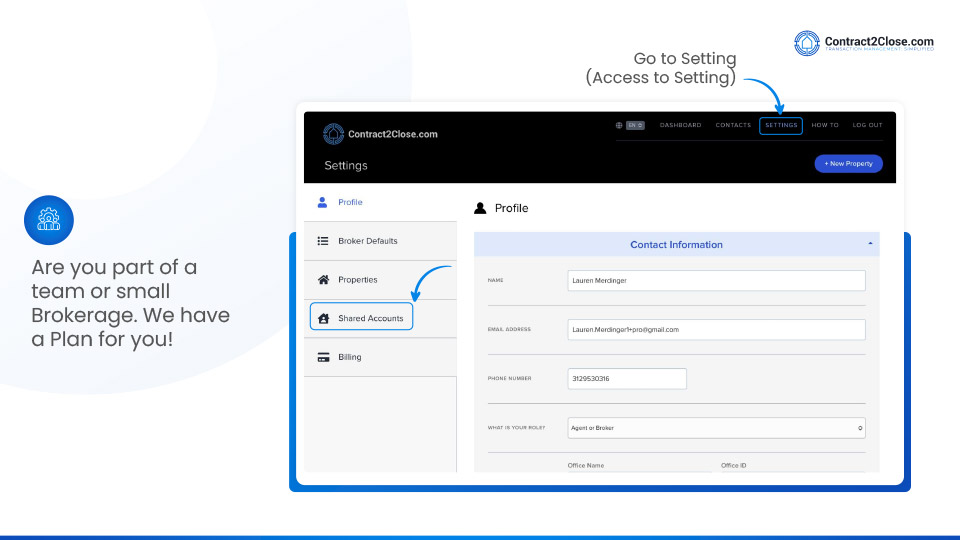Open the EN language selector

coord(635,125)
